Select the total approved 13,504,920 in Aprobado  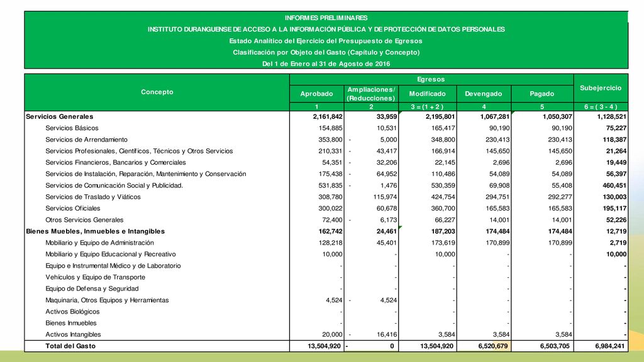coord(324,346)
